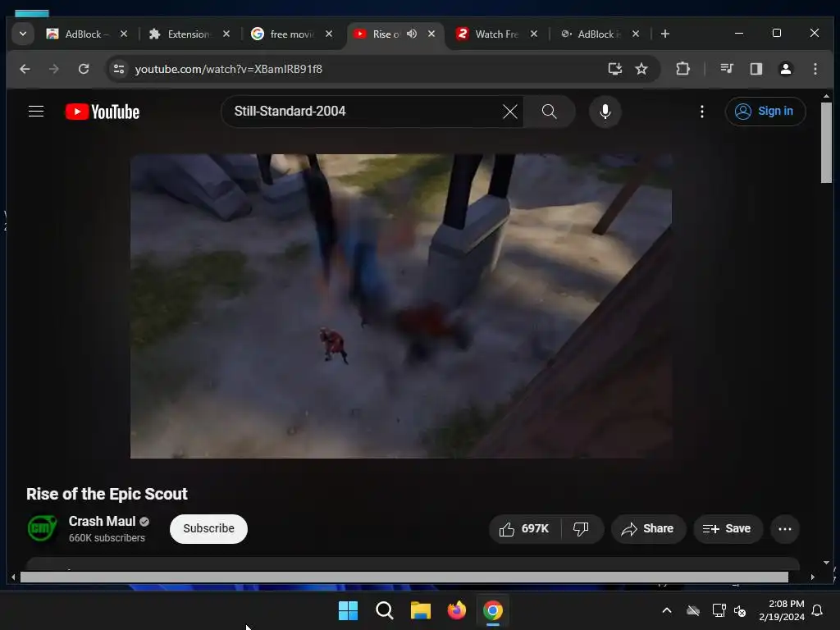
Task: Open media controls in Chrome toolbar
Action: click(x=727, y=69)
